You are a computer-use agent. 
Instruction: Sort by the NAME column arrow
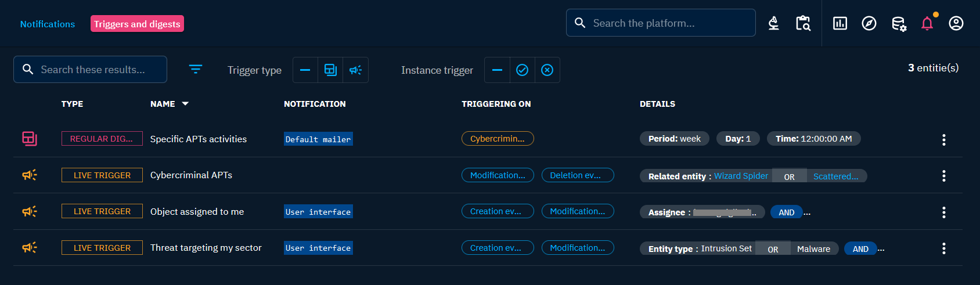click(185, 104)
